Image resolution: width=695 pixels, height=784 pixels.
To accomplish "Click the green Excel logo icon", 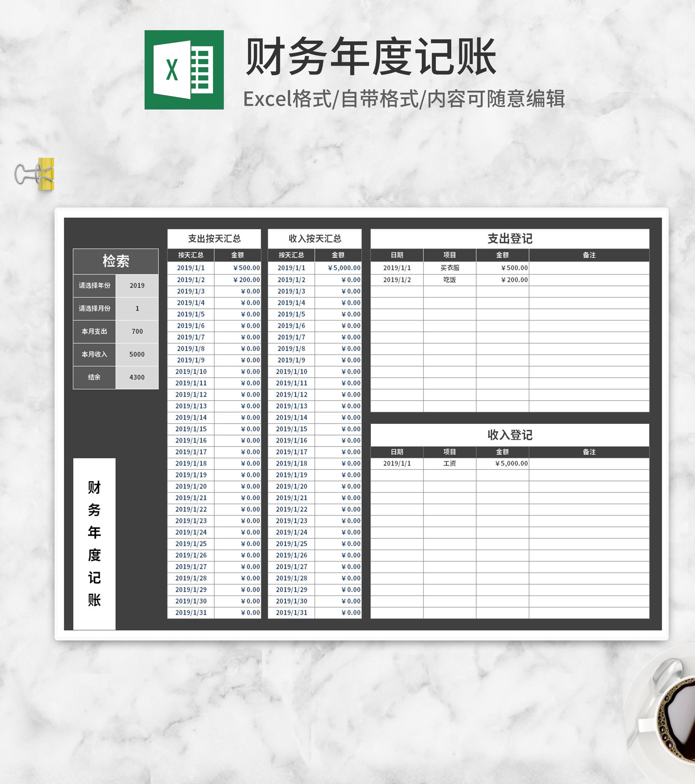I will 184,70.
